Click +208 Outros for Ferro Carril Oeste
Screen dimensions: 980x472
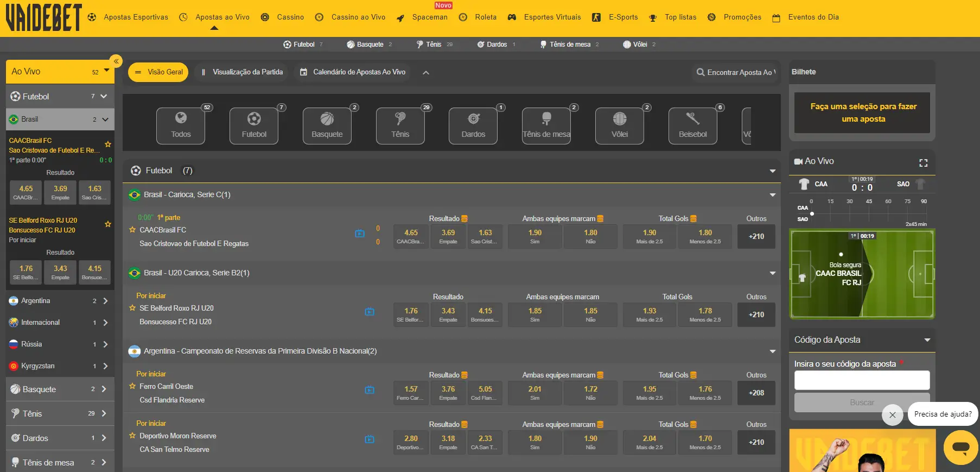[x=756, y=393]
